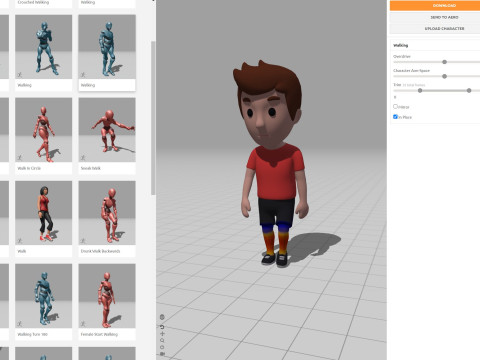This screenshot has width=480, height=360.
Task: Click the Trim slider left handle
Action: coord(420,91)
